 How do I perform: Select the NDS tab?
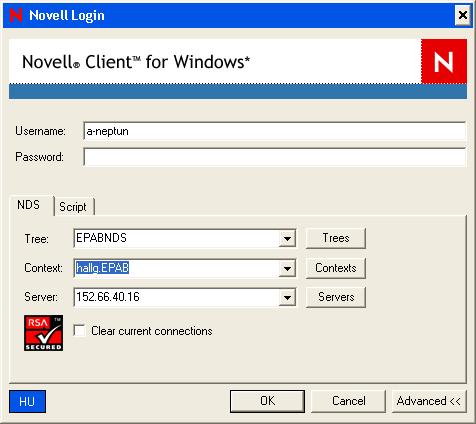click(x=29, y=205)
